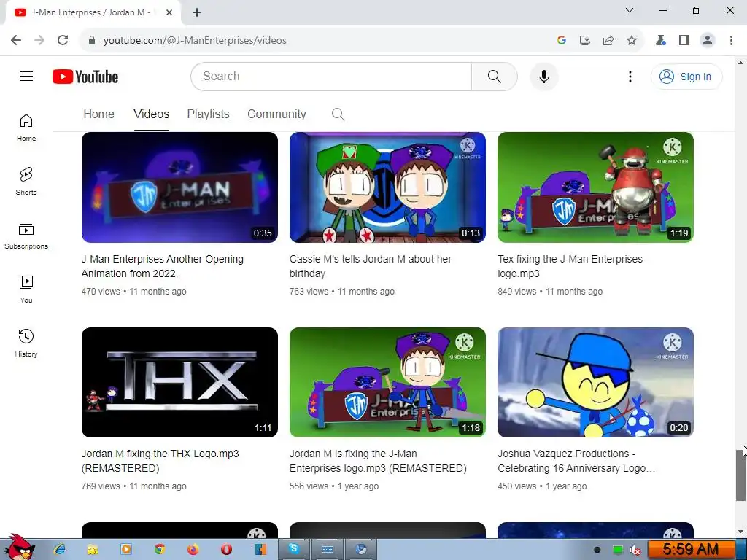
Task: Click title 'Joshua Vazquez Productions - Celebrating 16 Anniversary'
Action: (x=576, y=461)
